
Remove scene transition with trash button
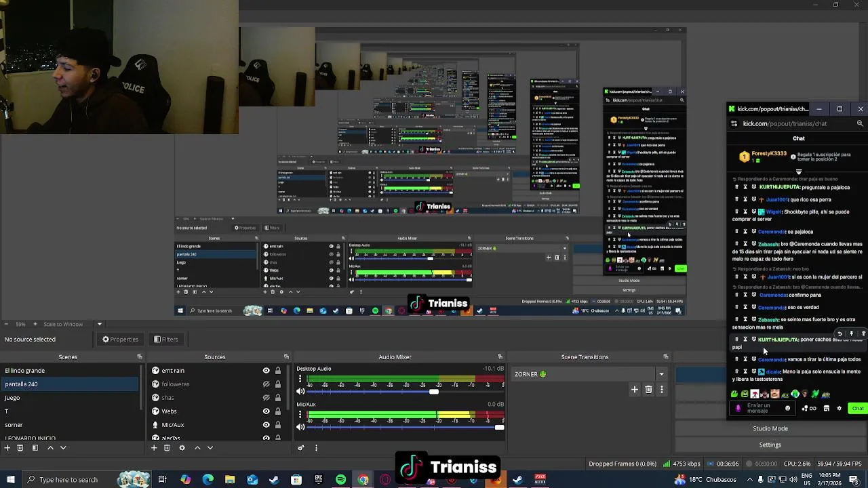click(x=648, y=389)
